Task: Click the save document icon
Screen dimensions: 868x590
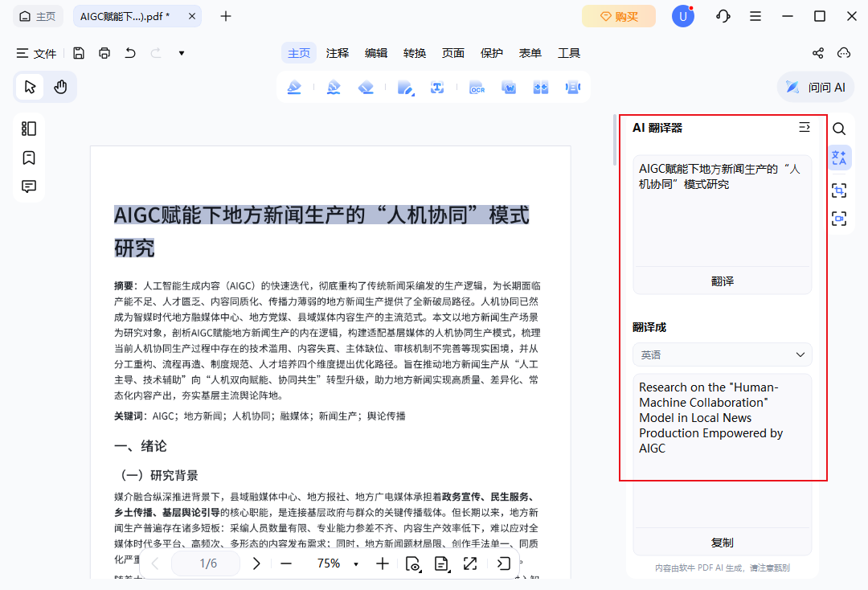Action: [x=79, y=53]
